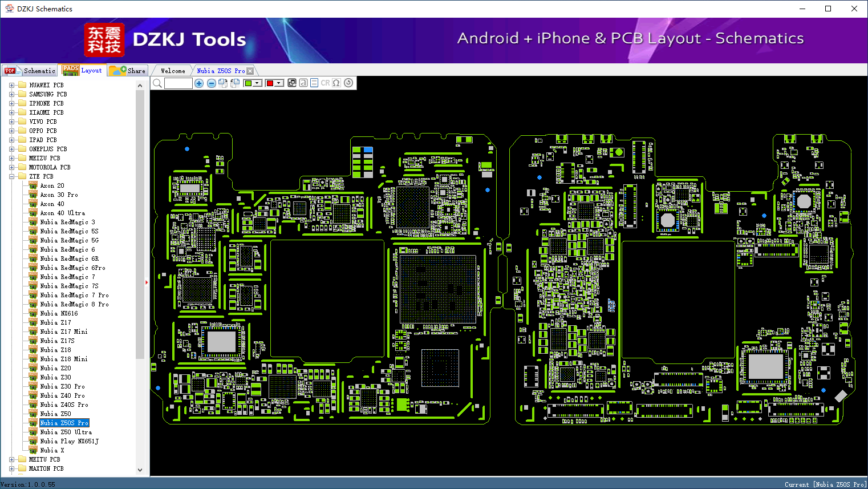Select Nubia RedMagic 5G entry

tap(69, 240)
